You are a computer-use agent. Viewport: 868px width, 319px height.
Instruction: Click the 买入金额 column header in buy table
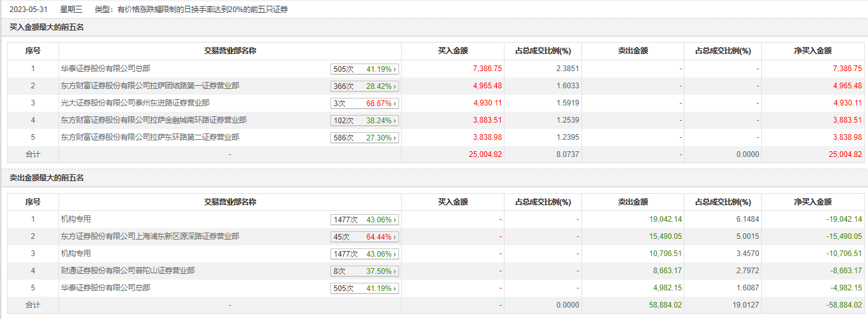[453, 51]
